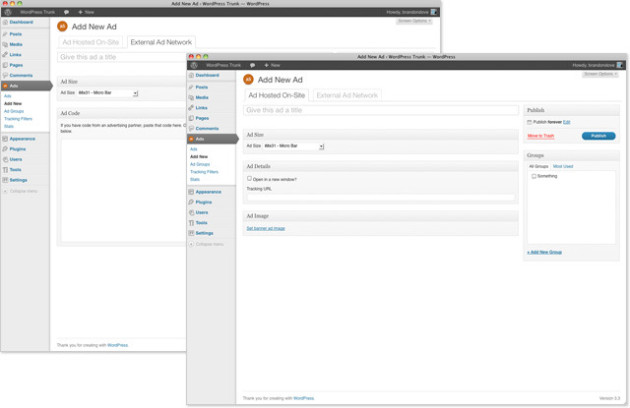Open Comments in the front window sidebar
Viewport: 630px width, 408px height.
(x=207, y=129)
